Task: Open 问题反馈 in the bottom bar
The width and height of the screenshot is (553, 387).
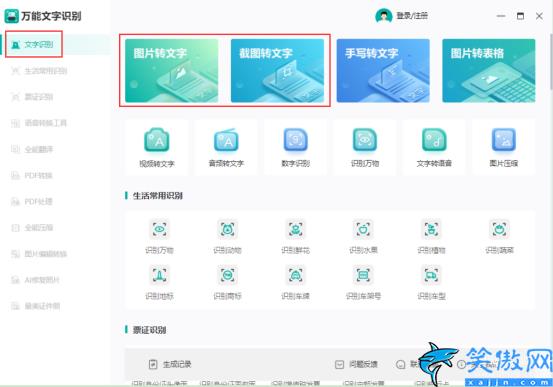Action: [x=356, y=364]
